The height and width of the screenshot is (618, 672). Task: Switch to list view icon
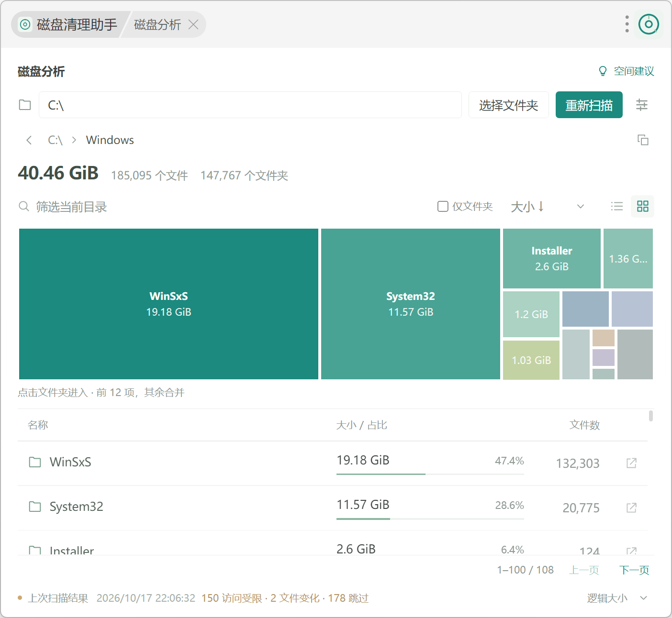coord(617,207)
